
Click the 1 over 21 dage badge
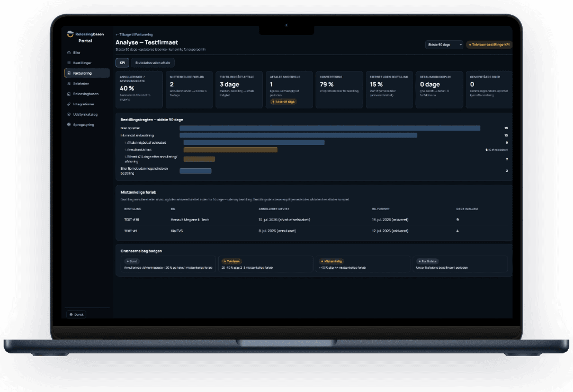click(x=283, y=102)
